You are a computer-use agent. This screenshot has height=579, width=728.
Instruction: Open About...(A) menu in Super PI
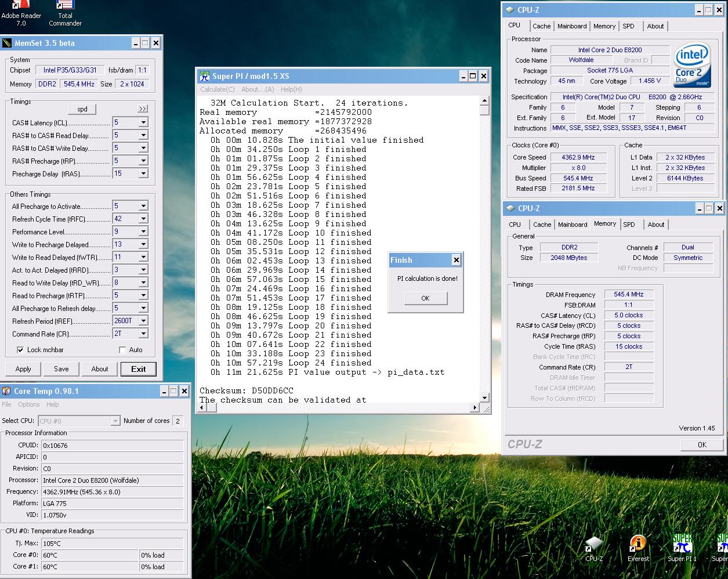coord(258,89)
